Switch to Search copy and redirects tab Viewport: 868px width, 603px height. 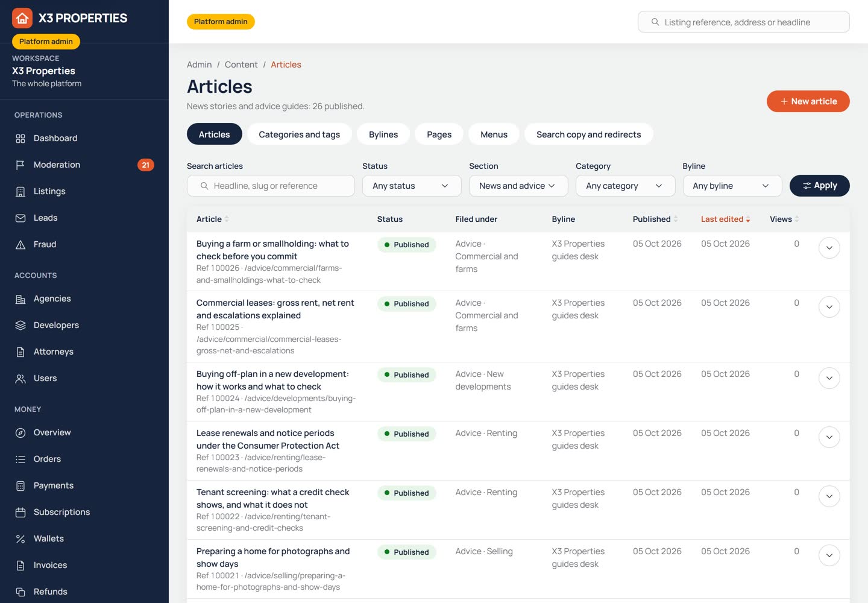tap(589, 134)
